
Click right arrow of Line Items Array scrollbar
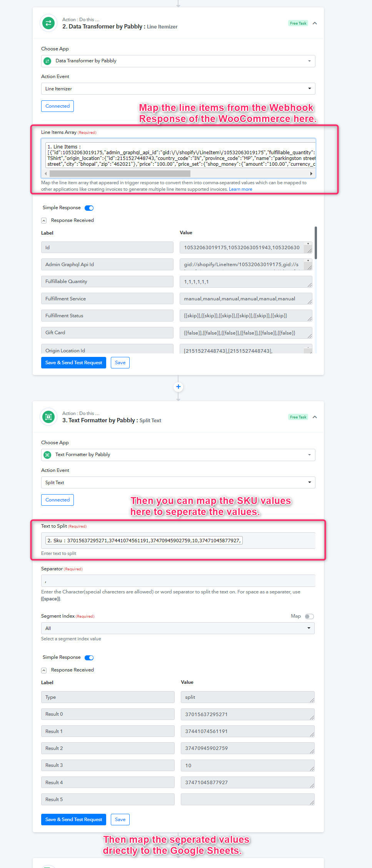point(311,174)
